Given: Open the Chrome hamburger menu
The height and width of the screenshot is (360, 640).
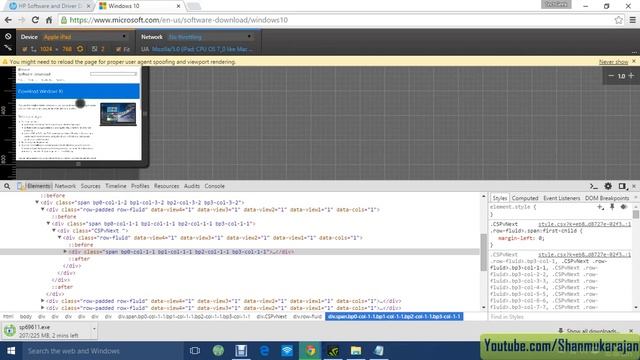Looking at the screenshot, I should point(633,20).
